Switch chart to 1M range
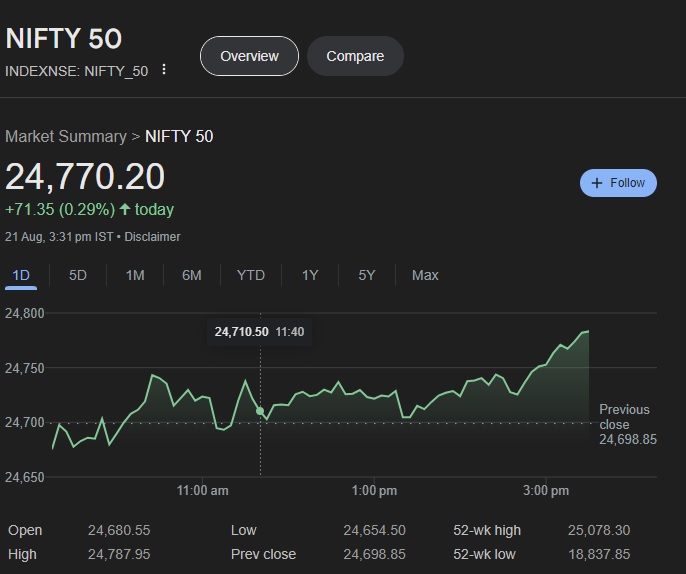The image size is (686, 574). 135,275
